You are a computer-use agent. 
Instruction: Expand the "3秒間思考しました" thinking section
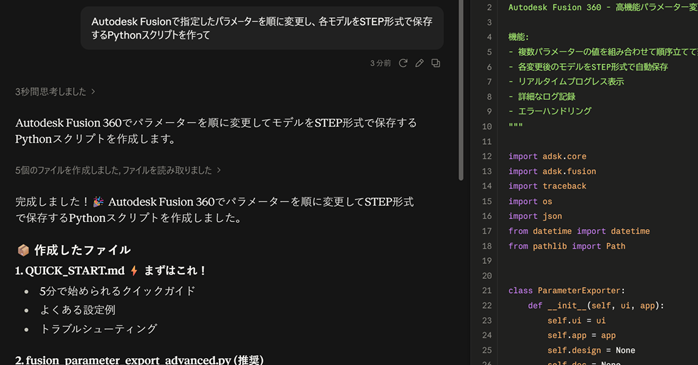point(55,92)
